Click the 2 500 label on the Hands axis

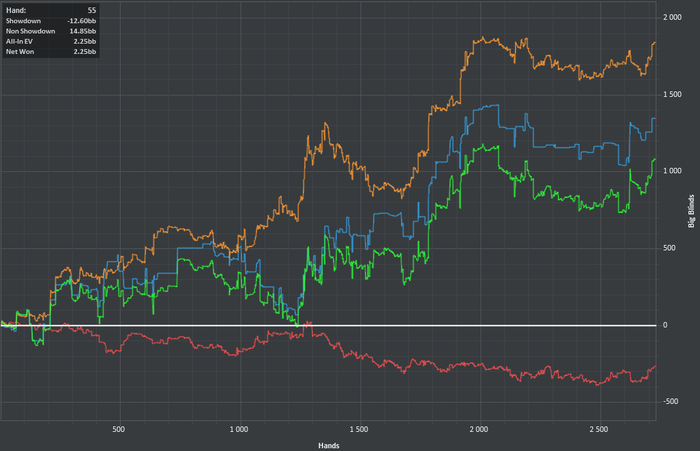point(599,429)
